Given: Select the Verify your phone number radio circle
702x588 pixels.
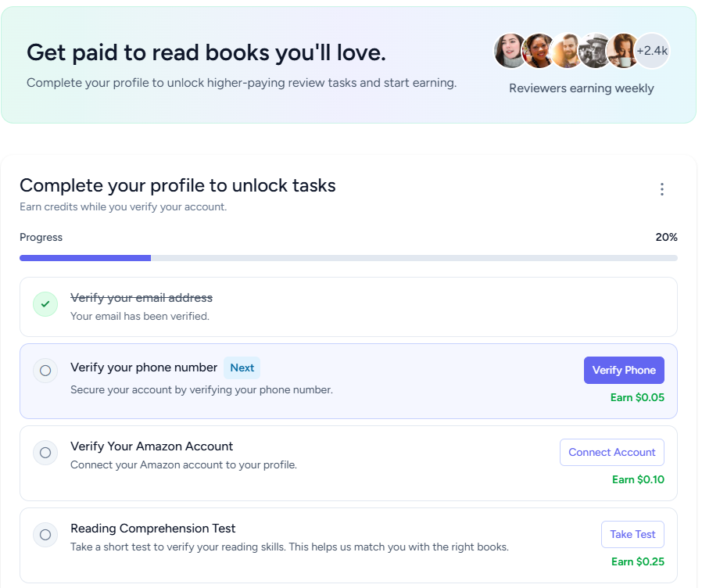Looking at the screenshot, I should [45, 371].
